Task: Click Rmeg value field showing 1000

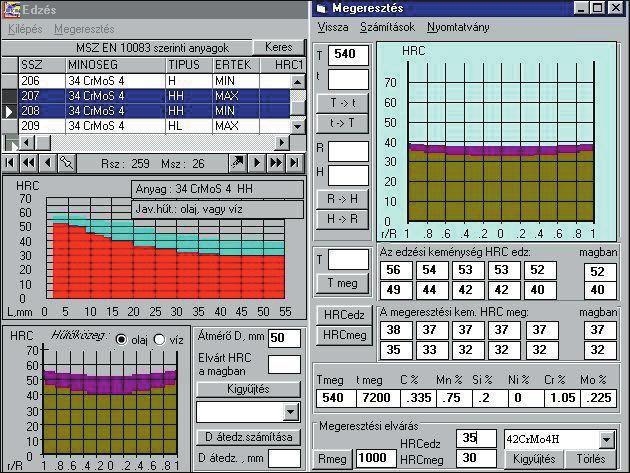Action: tap(376, 459)
